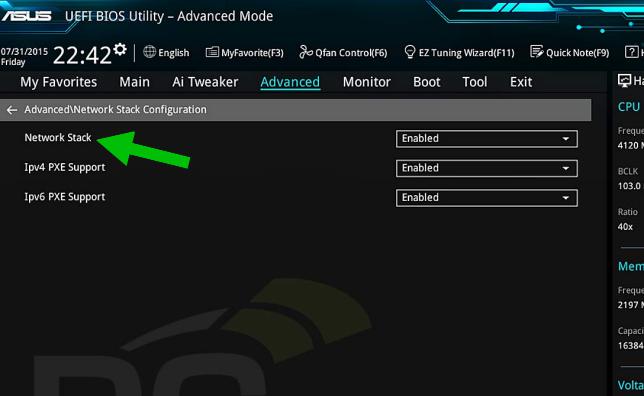Open the Ai Tweaker tab
The width and height of the screenshot is (644, 396).
pyautogui.click(x=205, y=82)
